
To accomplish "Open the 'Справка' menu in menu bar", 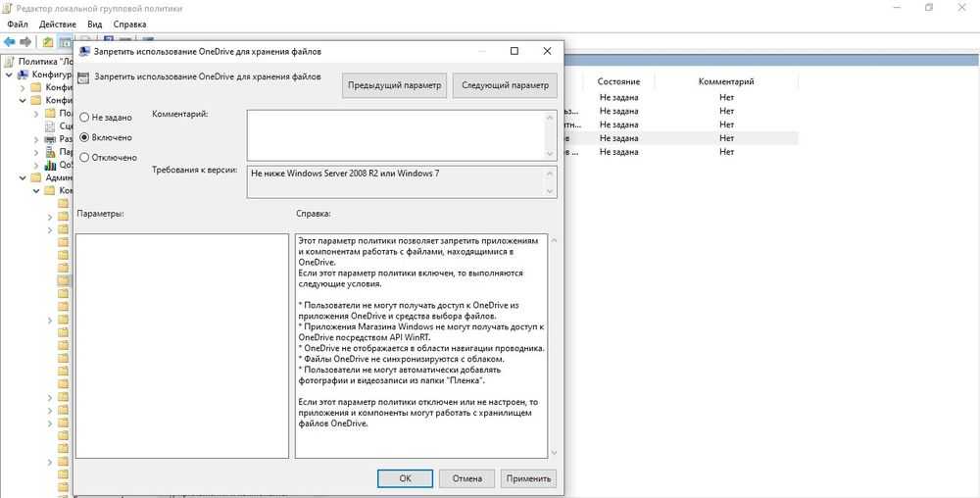I will pyautogui.click(x=130, y=23).
